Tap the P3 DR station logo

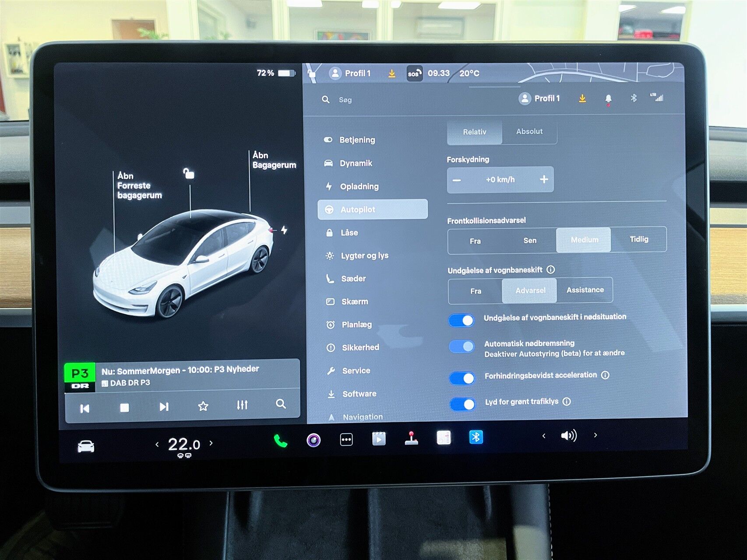pos(80,378)
